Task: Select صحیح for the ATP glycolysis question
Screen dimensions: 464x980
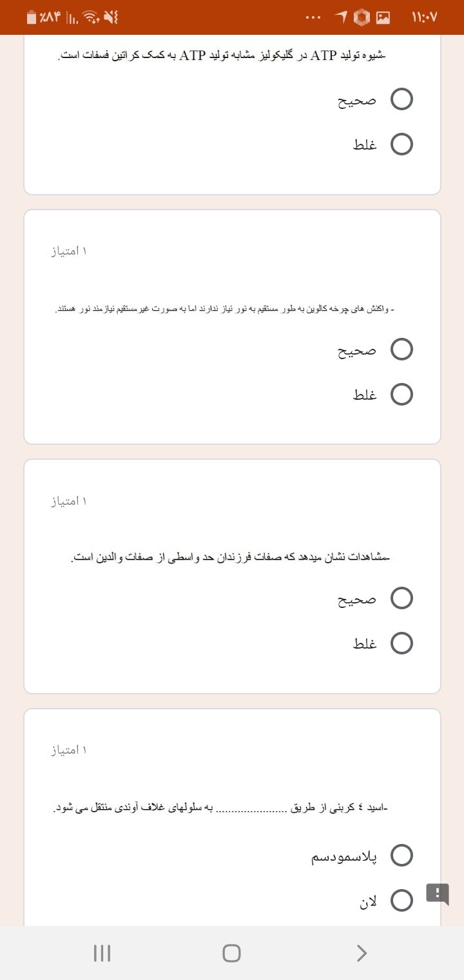Action: [402, 100]
